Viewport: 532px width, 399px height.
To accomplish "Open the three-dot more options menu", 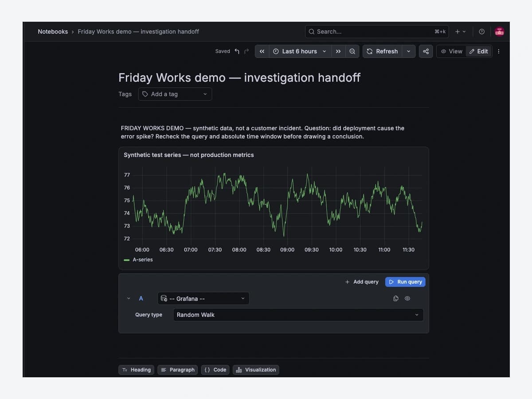I will [x=499, y=51].
